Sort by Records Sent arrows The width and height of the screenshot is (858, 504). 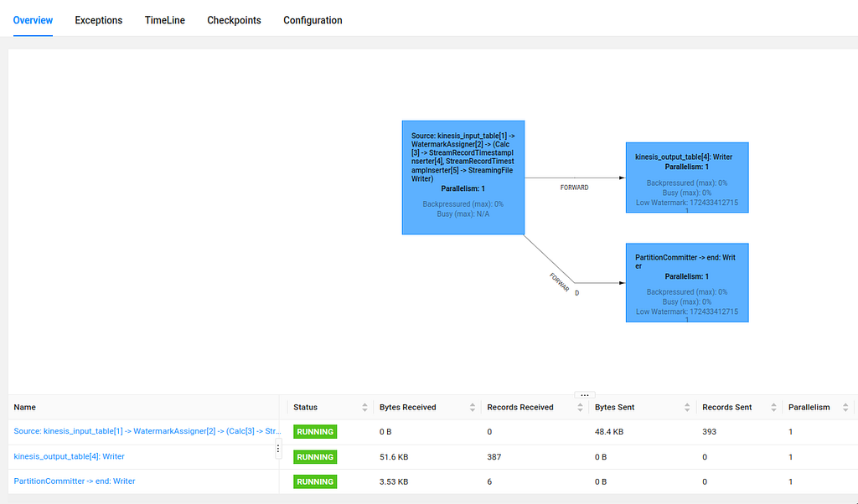[x=773, y=407]
